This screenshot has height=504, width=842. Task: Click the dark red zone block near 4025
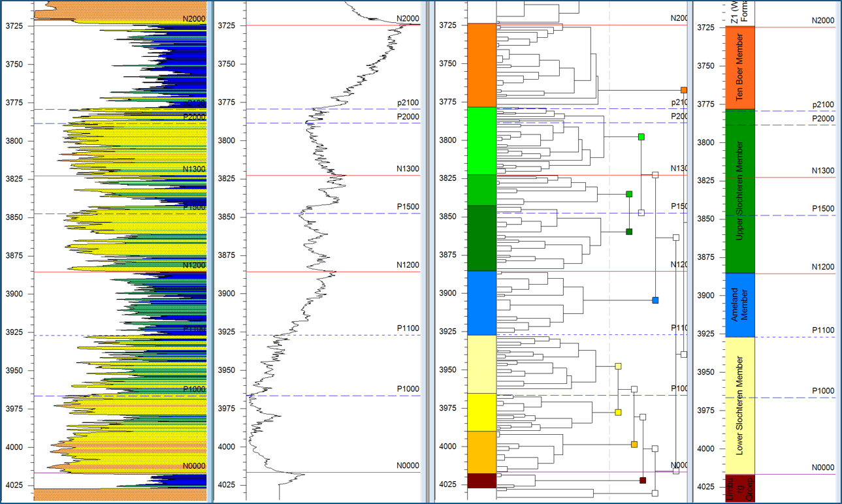(x=482, y=481)
